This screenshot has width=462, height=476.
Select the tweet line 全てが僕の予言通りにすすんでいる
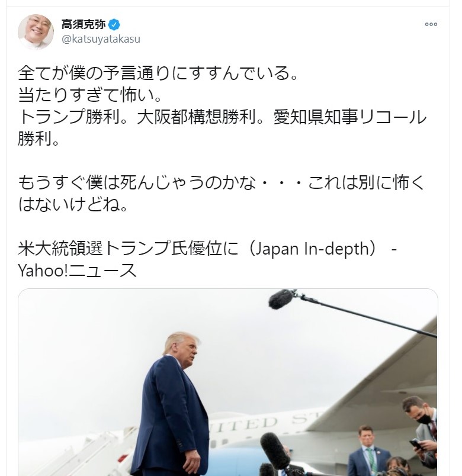[x=158, y=73]
